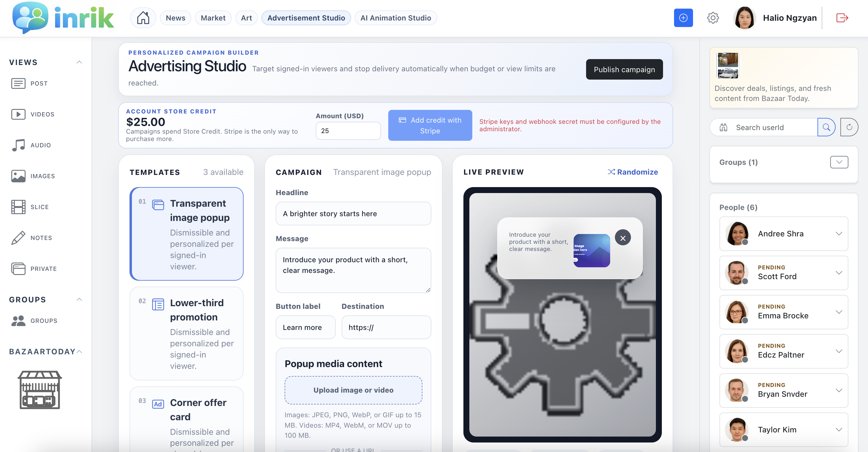
Task: Open the News tab
Action: tap(175, 18)
